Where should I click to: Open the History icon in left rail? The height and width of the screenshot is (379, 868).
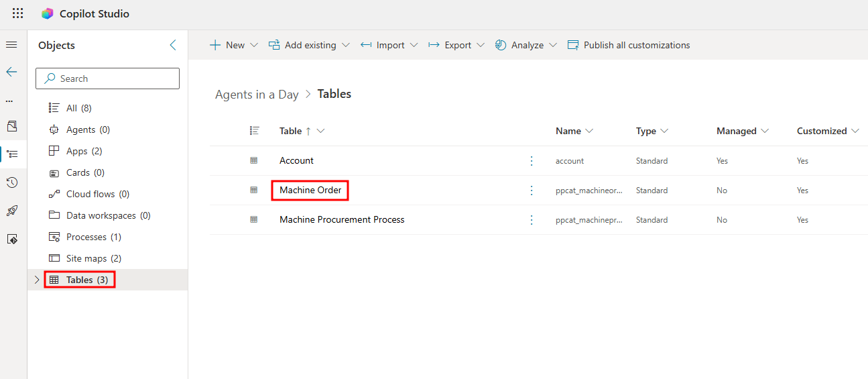pyautogui.click(x=11, y=182)
